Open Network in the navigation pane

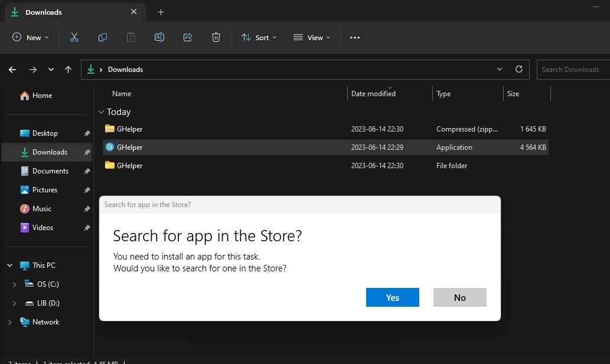(44, 322)
